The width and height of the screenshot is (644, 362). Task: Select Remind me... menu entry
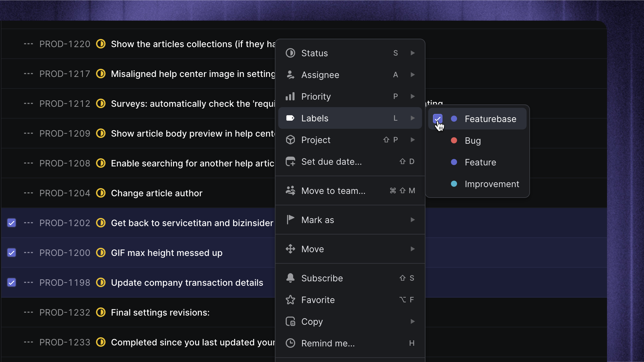[350, 343]
